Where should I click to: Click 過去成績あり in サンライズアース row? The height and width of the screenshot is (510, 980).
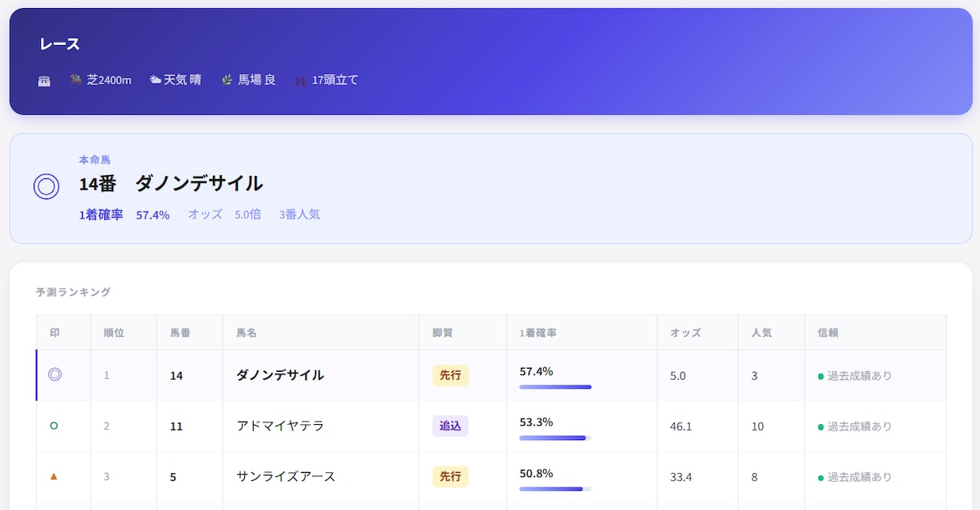coord(860,477)
